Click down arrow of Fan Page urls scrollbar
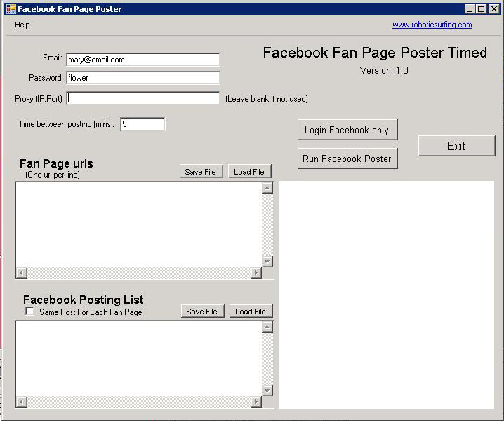Image resolution: width=504 pixels, height=421 pixels. tap(267, 262)
